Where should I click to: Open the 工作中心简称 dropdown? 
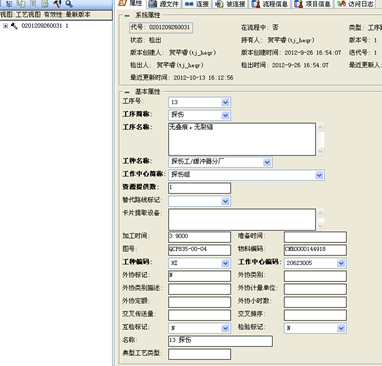click(x=319, y=175)
